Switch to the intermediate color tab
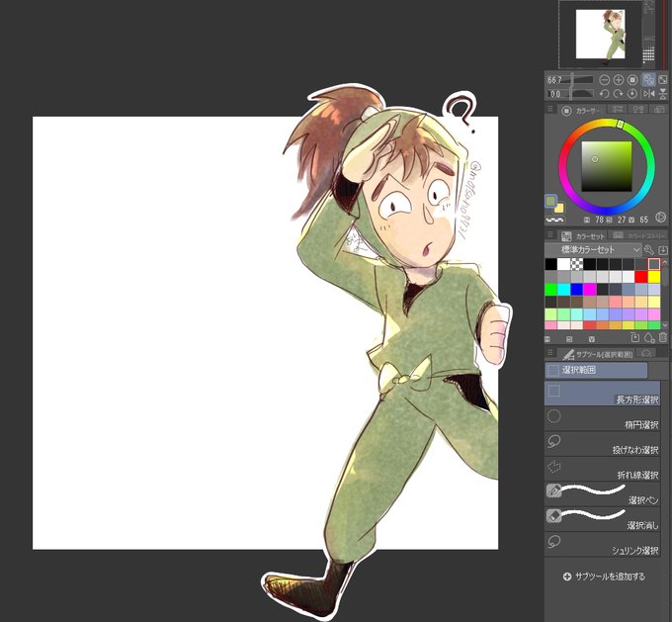 pos(638,110)
